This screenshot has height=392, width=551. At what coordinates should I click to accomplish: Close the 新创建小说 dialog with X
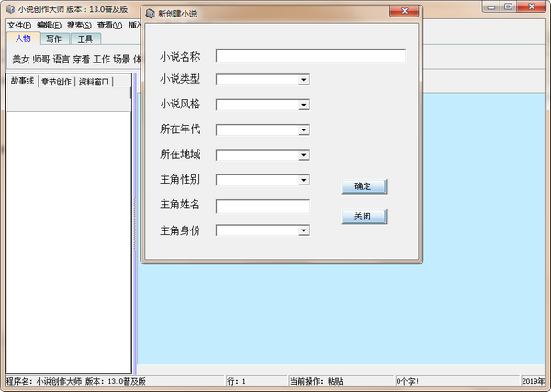[x=404, y=11]
